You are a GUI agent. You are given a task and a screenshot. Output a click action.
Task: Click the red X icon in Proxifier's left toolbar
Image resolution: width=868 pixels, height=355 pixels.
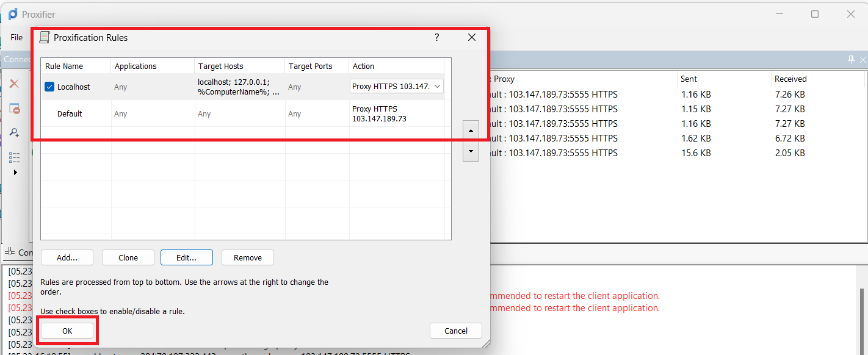pos(14,84)
